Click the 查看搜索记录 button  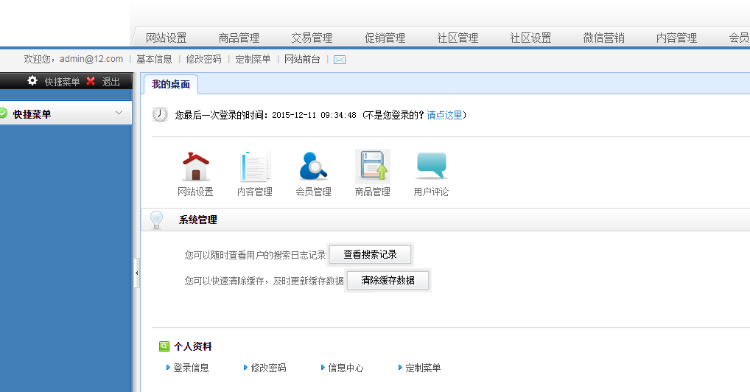[370, 255]
